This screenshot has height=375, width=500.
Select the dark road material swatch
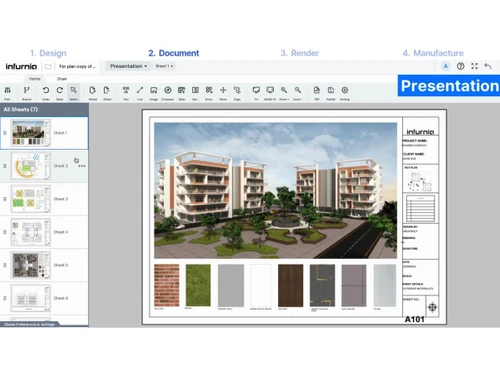pos(322,285)
